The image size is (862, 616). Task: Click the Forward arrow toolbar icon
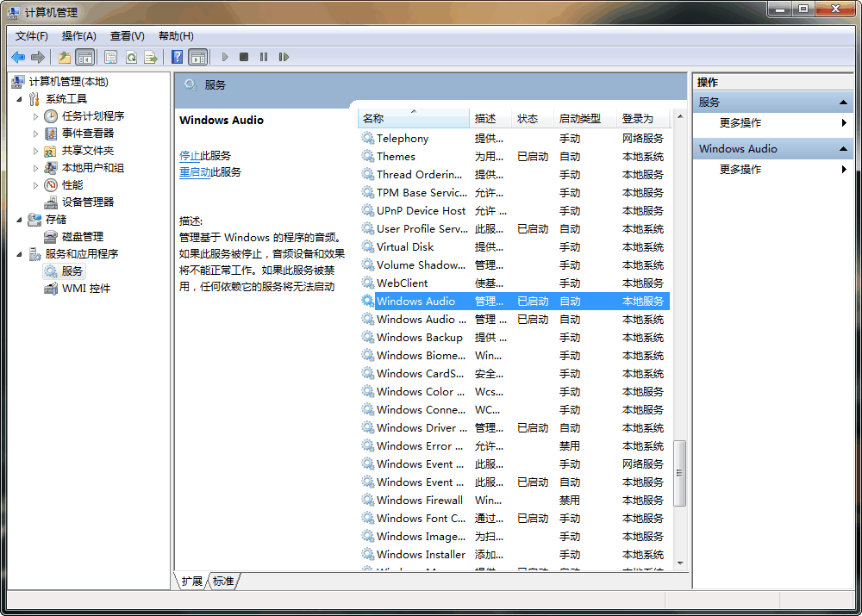point(38,57)
